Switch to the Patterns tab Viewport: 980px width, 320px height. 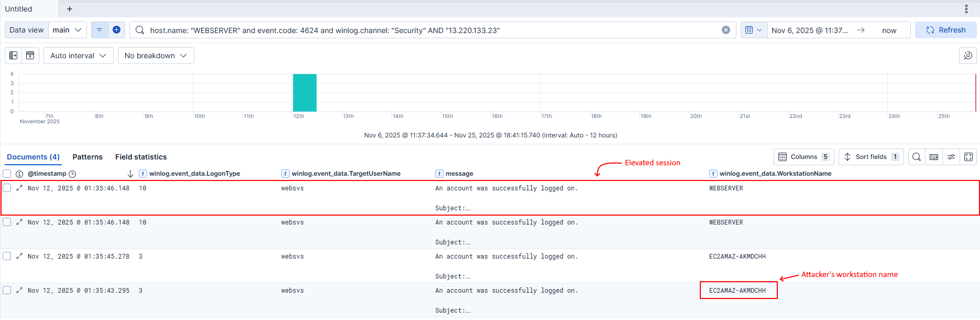click(x=87, y=157)
